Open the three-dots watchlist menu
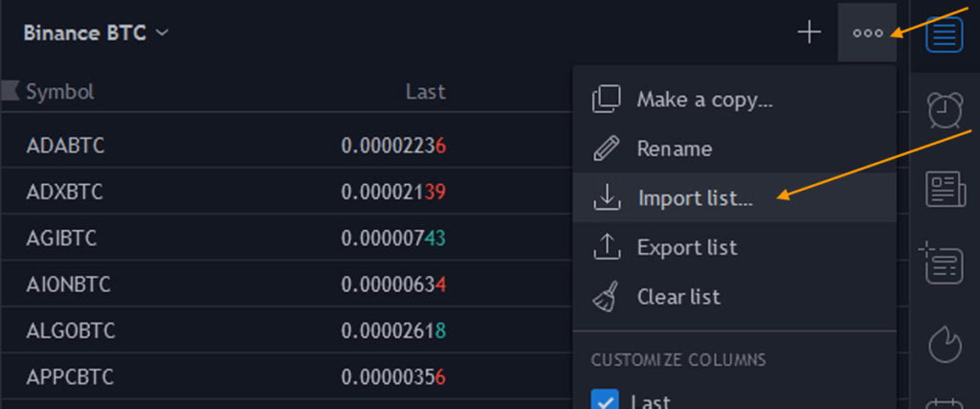Viewport: 980px width, 409px height. tap(867, 33)
